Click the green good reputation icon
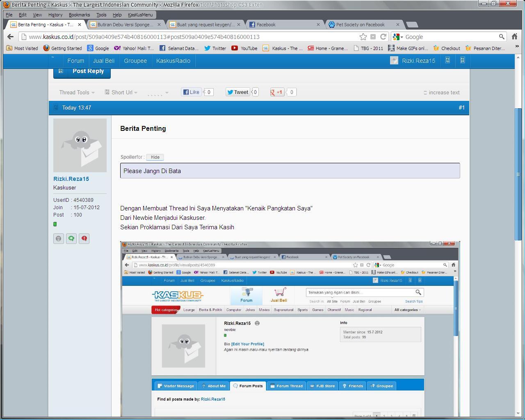Screen dimensions: 525x420 [x=71, y=239]
